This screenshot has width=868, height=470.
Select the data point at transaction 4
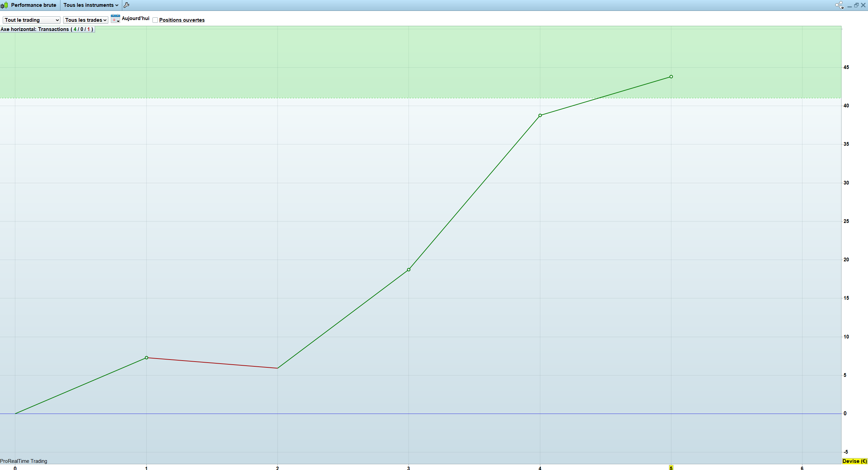coord(540,116)
